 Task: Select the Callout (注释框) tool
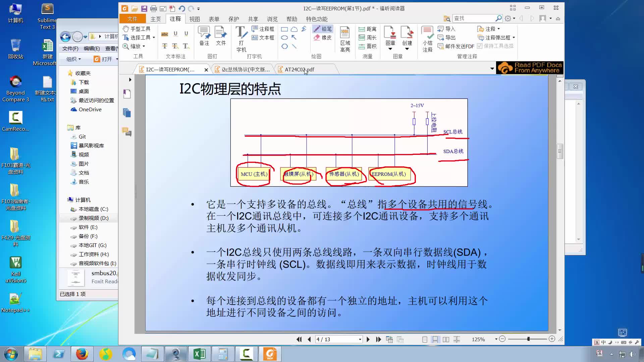pos(263,29)
